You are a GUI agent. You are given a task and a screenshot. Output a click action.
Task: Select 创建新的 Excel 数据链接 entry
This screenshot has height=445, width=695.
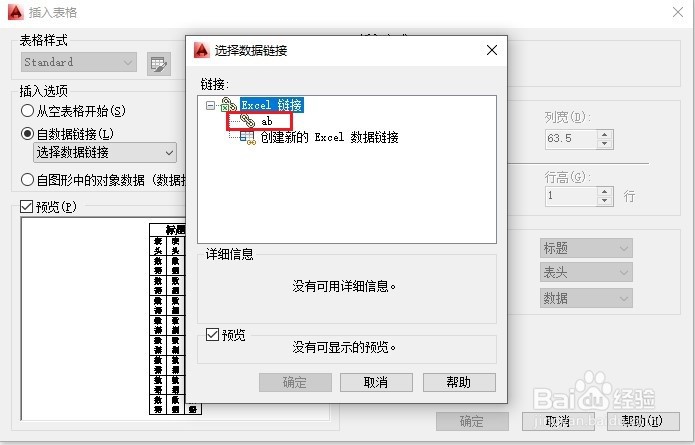[x=329, y=137]
